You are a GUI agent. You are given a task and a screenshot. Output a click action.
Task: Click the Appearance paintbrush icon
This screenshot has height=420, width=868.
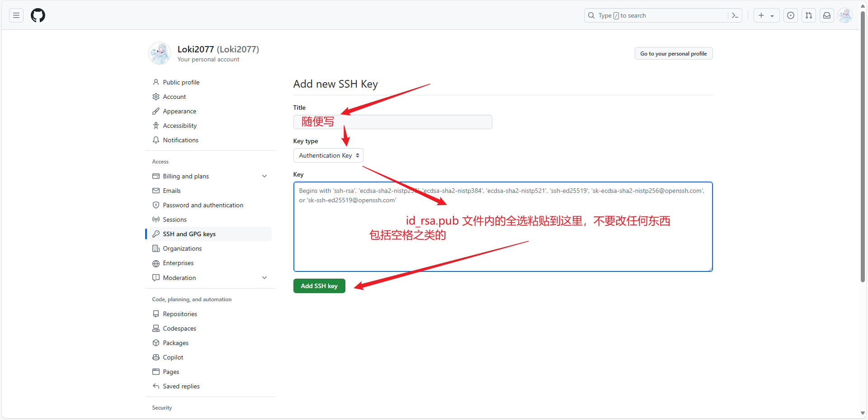[156, 111]
